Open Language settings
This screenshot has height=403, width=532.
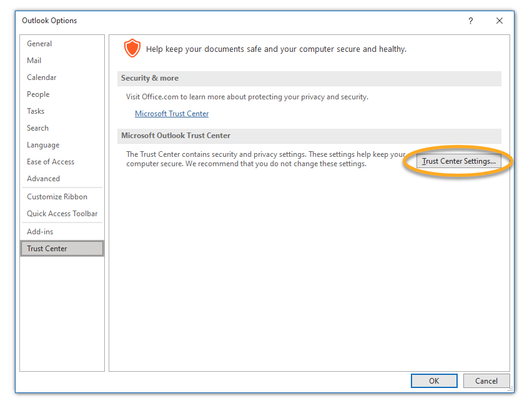pyautogui.click(x=43, y=145)
